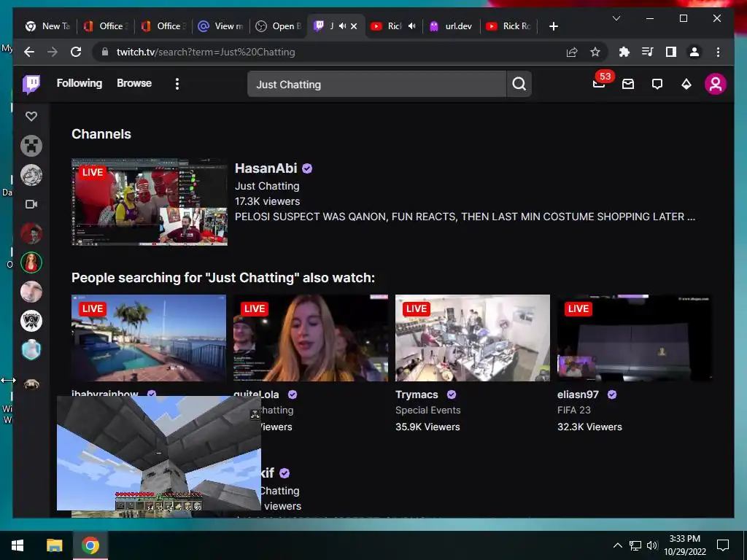This screenshot has height=560, width=747.
Task: Click the Chrome taskbar icon
Action: point(90,545)
